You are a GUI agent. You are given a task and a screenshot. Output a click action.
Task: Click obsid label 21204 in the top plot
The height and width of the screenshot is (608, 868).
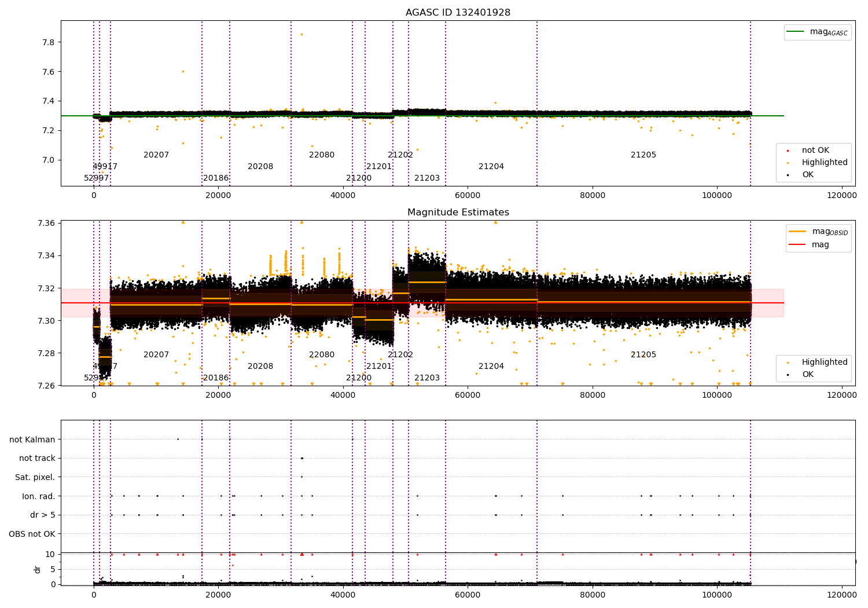pos(491,167)
